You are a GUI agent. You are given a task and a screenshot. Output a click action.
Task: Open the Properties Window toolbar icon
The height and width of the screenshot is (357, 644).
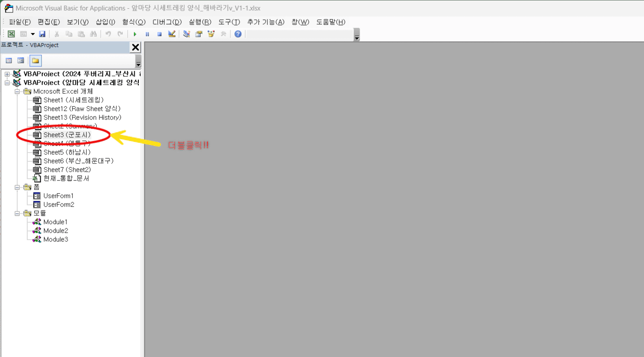click(199, 34)
